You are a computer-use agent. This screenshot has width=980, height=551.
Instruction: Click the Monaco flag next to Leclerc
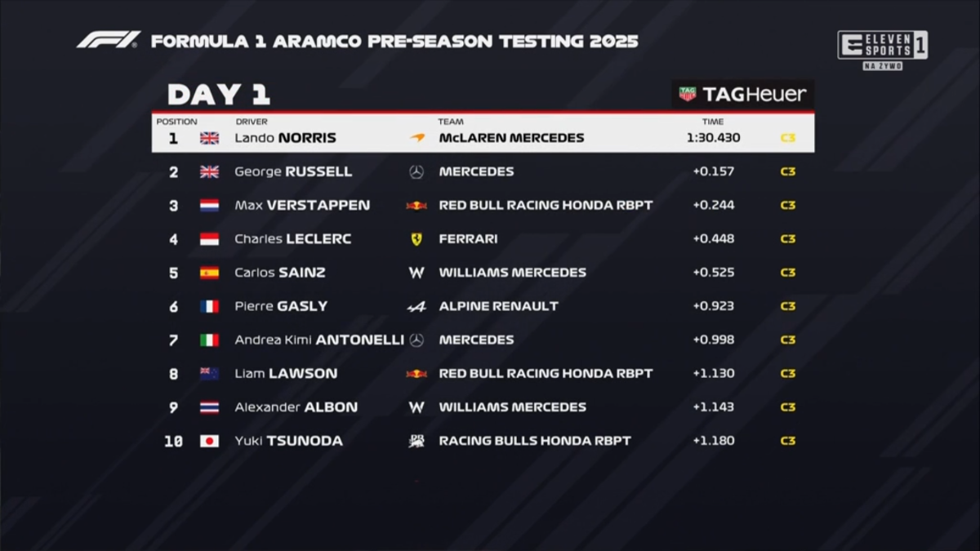[x=210, y=239]
